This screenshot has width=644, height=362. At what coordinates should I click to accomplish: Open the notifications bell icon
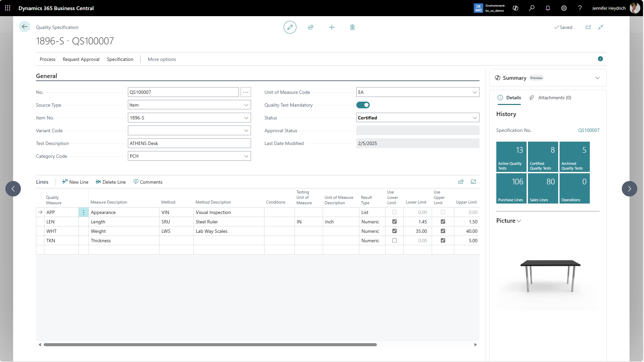click(x=548, y=8)
